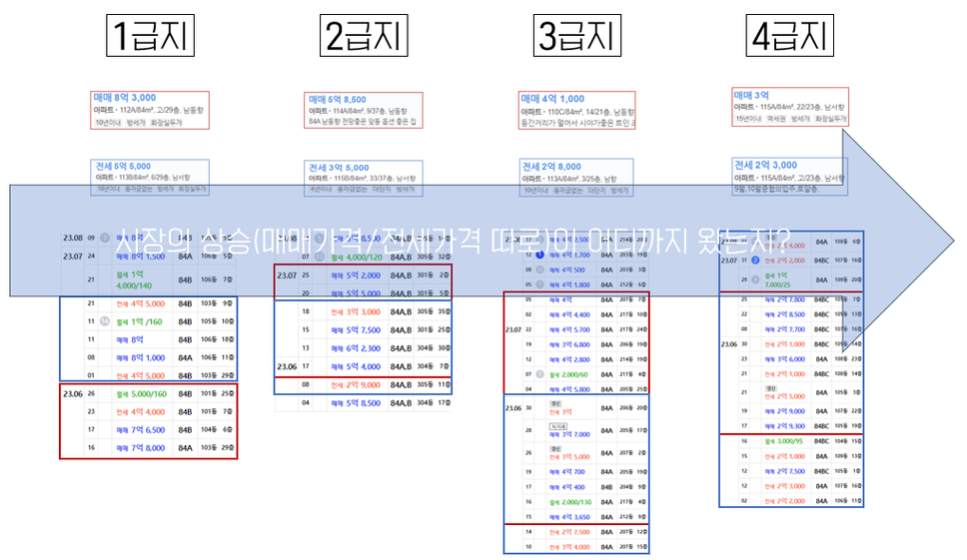
Task: Click the 매매 2억 7,500 row
Action: (791, 471)
